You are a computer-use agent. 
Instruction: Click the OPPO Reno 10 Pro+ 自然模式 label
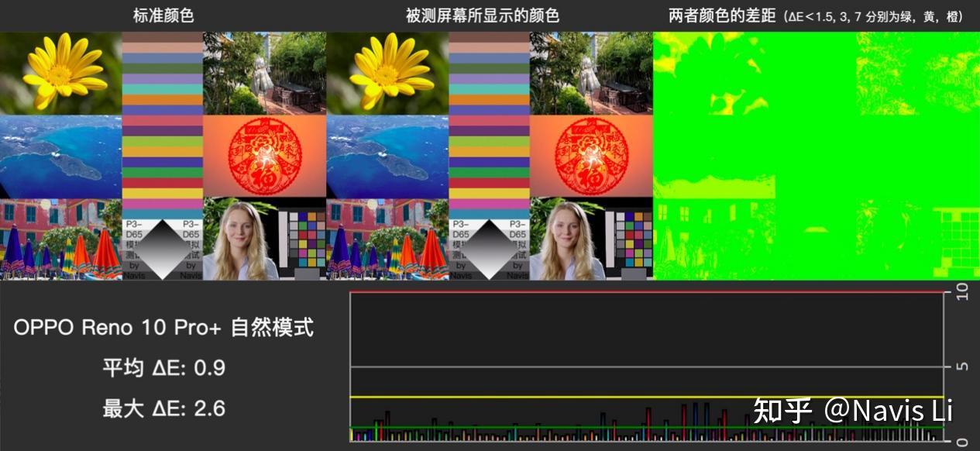pyautogui.click(x=163, y=328)
